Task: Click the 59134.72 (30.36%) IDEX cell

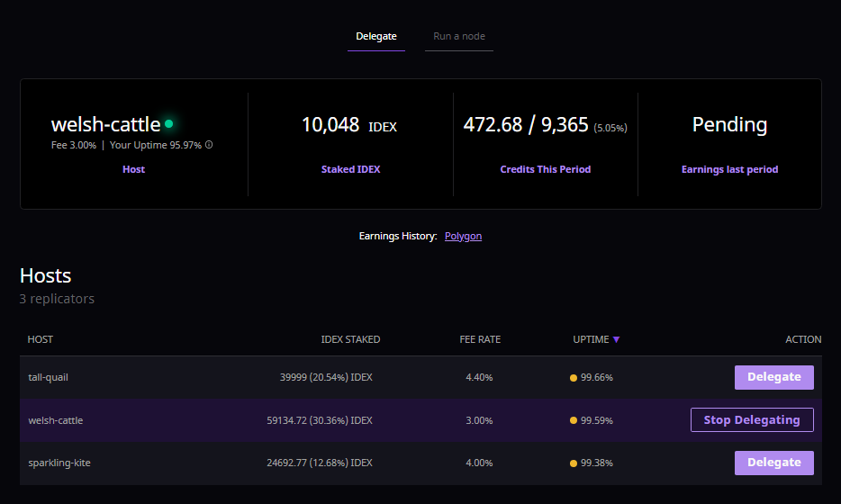Action: point(320,420)
